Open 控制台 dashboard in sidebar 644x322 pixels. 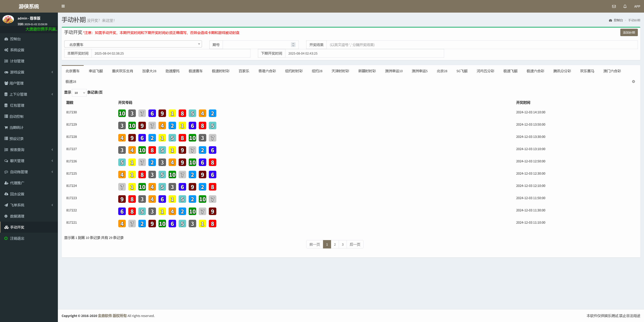click(x=15, y=39)
